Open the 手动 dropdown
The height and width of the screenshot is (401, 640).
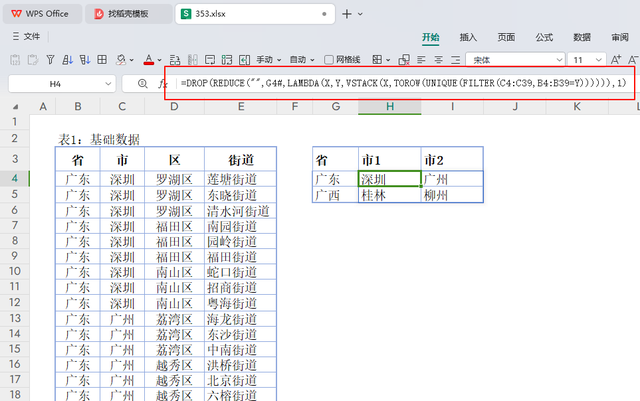(269, 60)
